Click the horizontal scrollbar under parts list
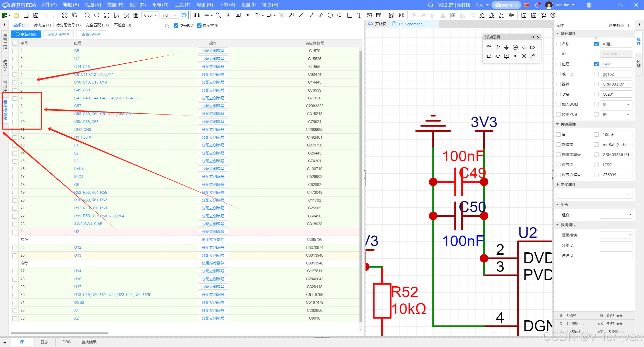The height and width of the screenshot is (347, 644). (60, 333)
